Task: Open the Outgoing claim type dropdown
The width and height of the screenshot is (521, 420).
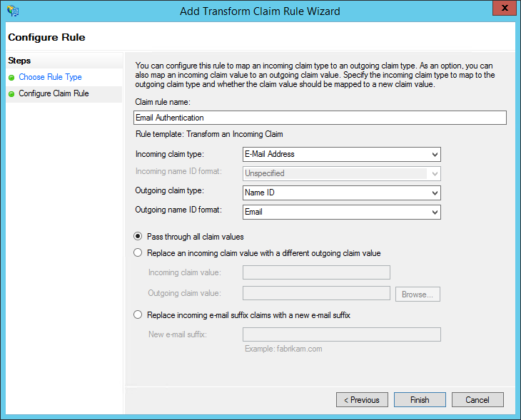Action: (x=435, y=193)
